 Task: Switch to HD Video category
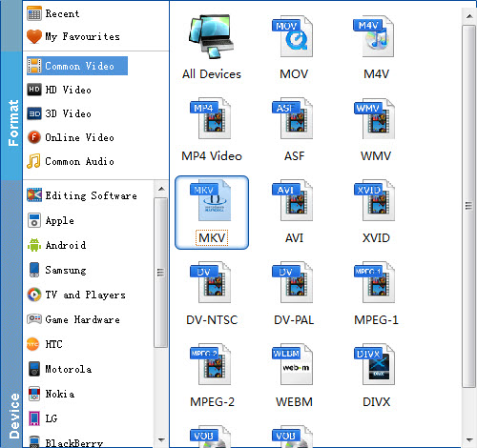59,90
